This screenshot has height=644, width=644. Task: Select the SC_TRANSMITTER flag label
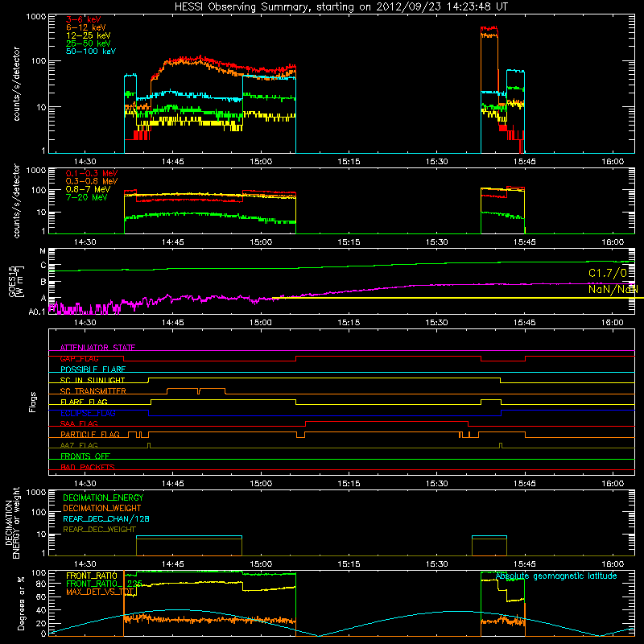tap(93, 391)
